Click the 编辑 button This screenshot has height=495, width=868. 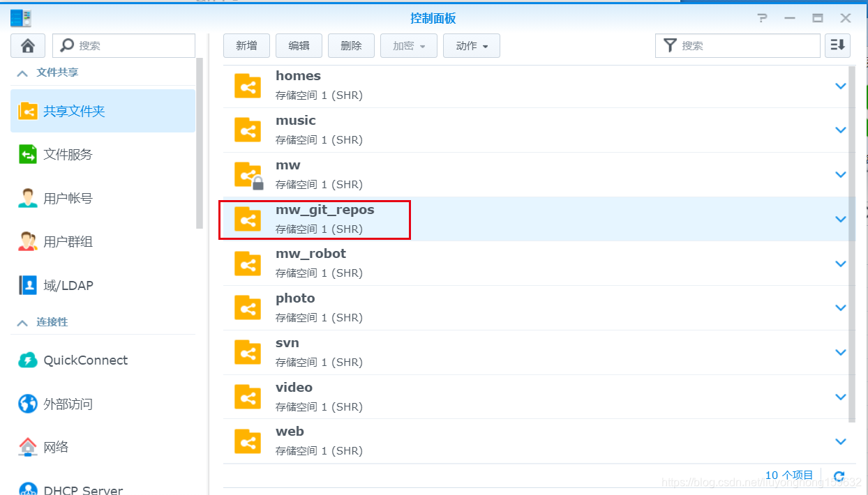coord(299,45)
